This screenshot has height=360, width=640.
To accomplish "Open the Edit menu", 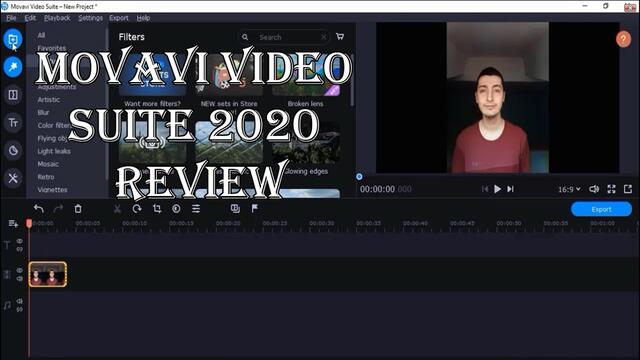I will click(x=30, y=18).
